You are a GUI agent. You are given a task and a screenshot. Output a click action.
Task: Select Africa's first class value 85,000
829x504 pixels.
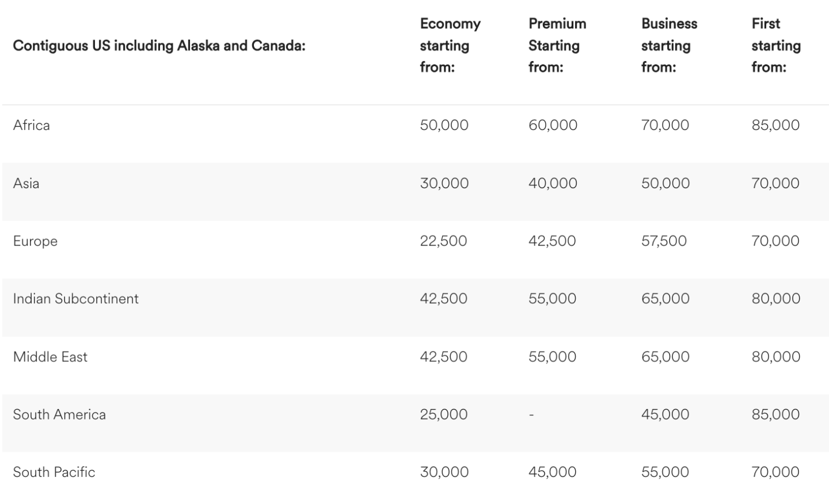[x=775, y=125]
